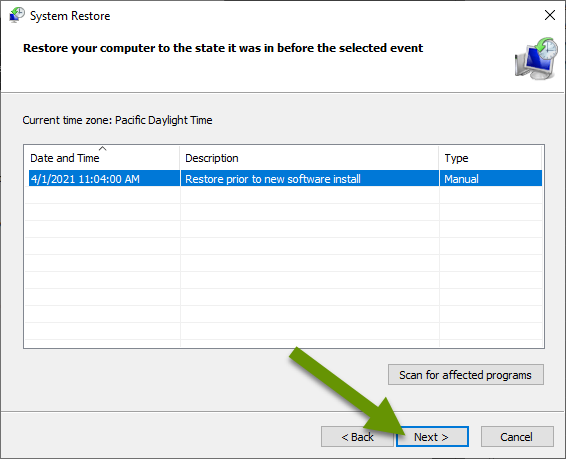Viewport: 566px width, 459px height.
Task: Click the Manual type cell
Action: coord(461,179)
